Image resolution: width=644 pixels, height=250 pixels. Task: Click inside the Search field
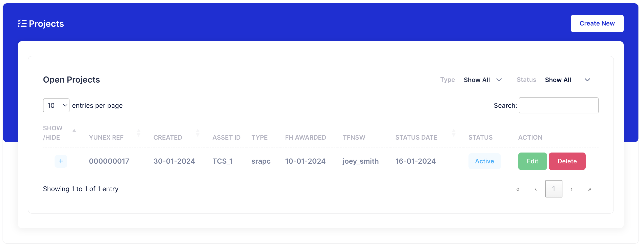[558, 106]
